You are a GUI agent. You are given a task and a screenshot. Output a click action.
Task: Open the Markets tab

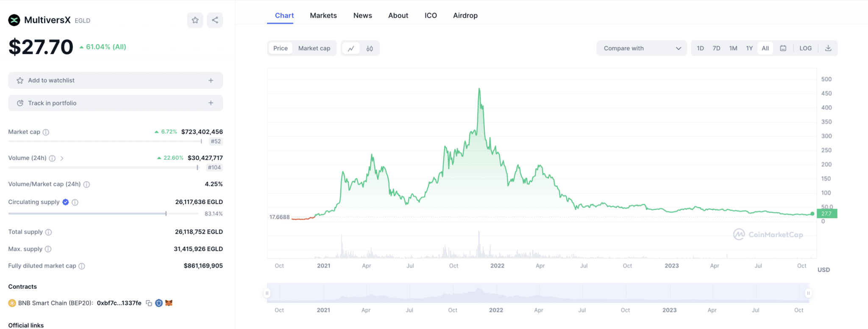tap(323, 15)
